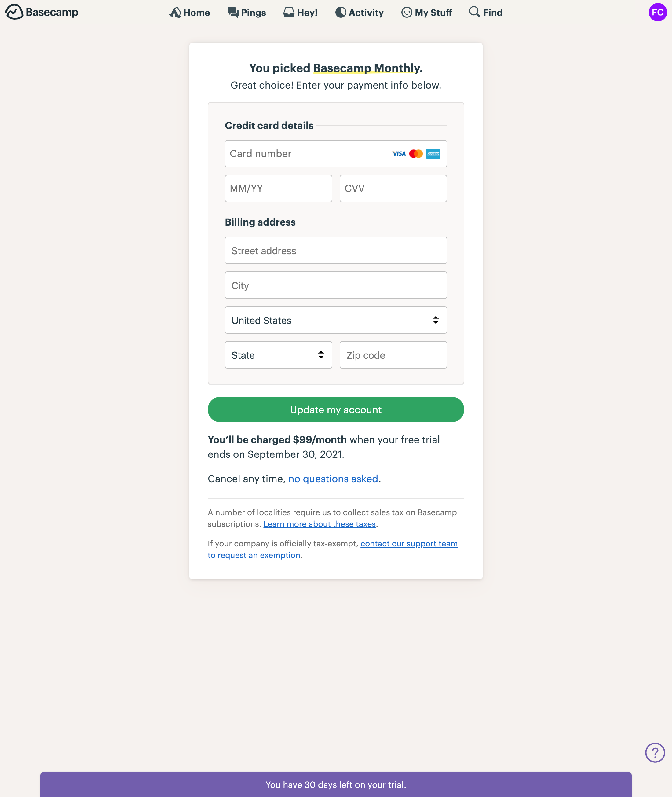The width and height of the screenshot is (672, 797).
Task: Click the Visa card icon
Action: coord(399,154)
